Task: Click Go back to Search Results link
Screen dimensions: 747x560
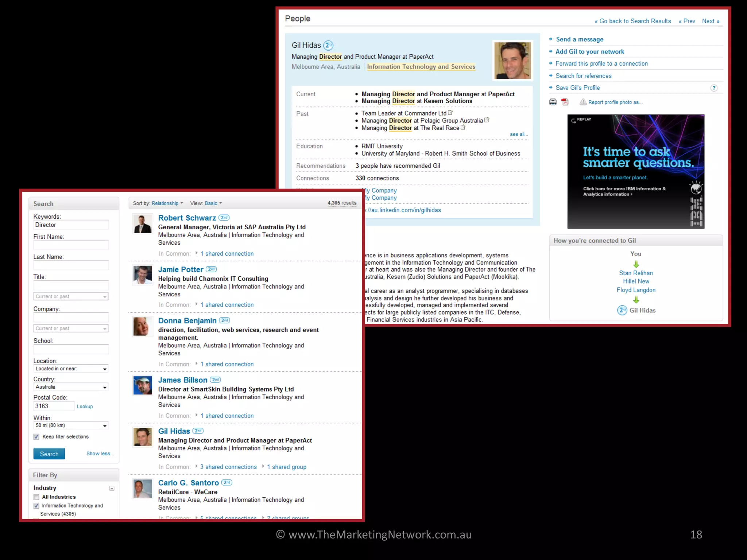Action: (x=633, y=21)
